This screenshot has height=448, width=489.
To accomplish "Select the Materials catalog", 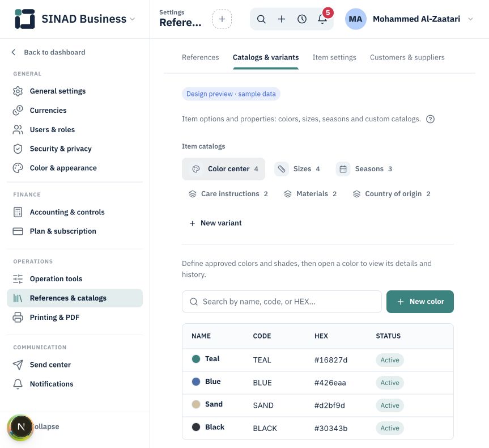I will 311,194.
